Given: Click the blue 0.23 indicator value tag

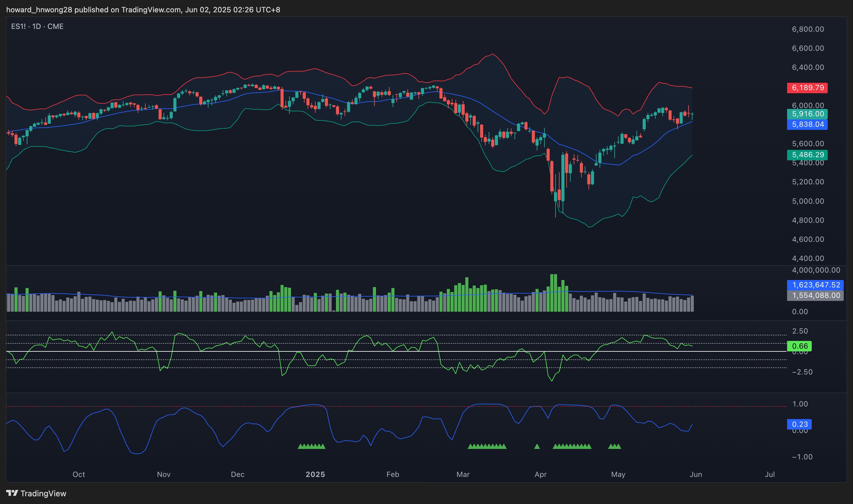Looking at the screenshot, I should point(799,424).
